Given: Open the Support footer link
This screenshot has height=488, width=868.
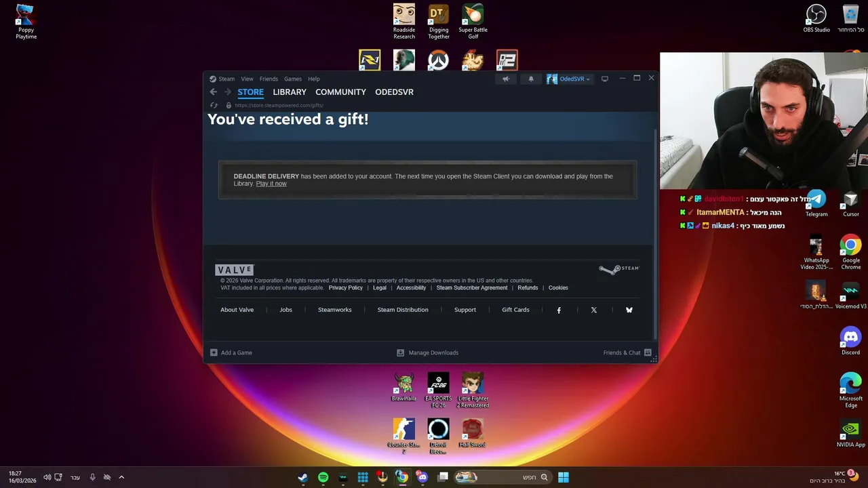Looking at the screenshot, I should (x=465, y=310).
